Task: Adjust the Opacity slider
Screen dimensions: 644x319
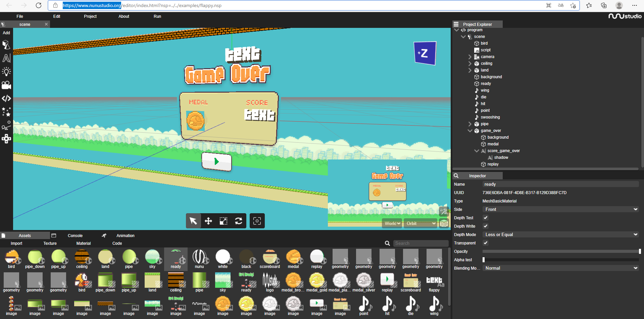Action: pos(561,252)
